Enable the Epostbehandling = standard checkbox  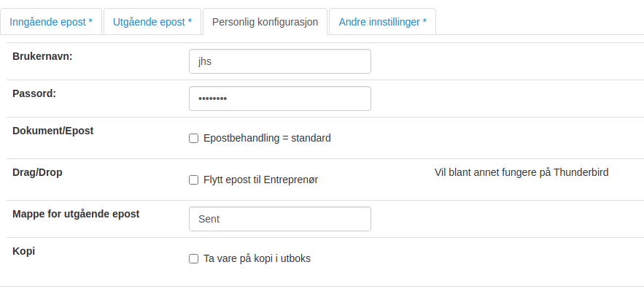pyautogui.click(x=193, y=139)
